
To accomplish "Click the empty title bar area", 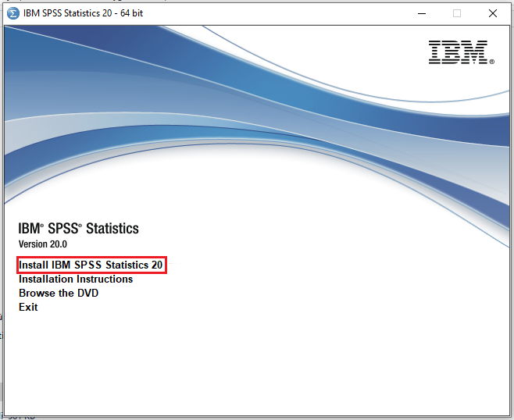I will coord(273,13).
